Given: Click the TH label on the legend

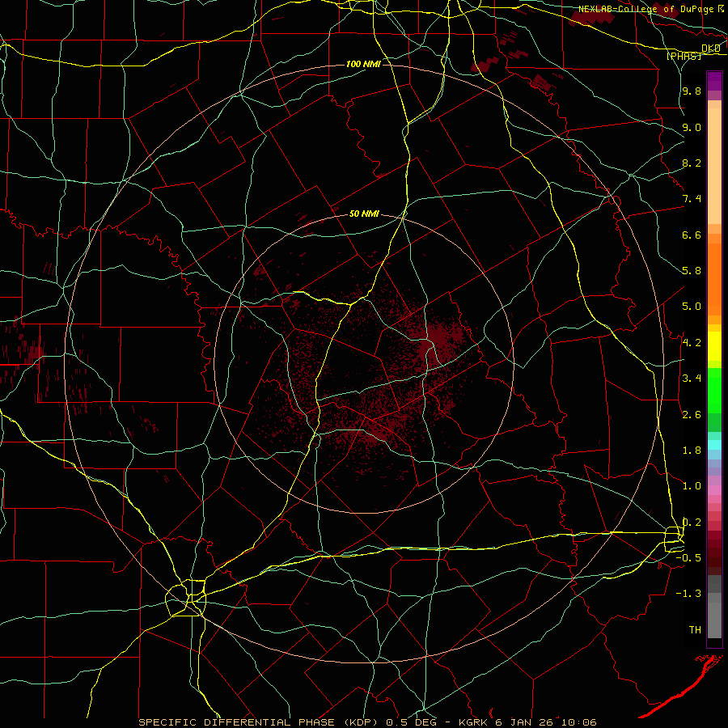Looking at the screenshot, I should point(695,630).
